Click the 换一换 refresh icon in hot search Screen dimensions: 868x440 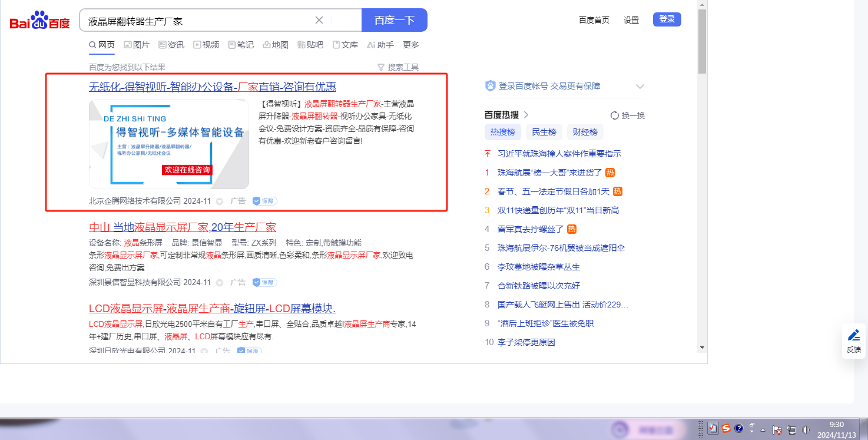point(615,115)
